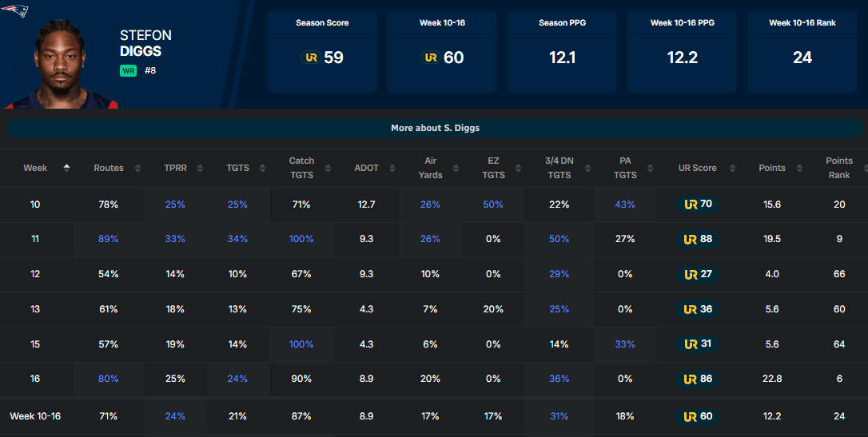Image resolution: width=868 pixels, height=437 pixels.
Task: Select the Week 10-16 Rank card
Action: 802,52
